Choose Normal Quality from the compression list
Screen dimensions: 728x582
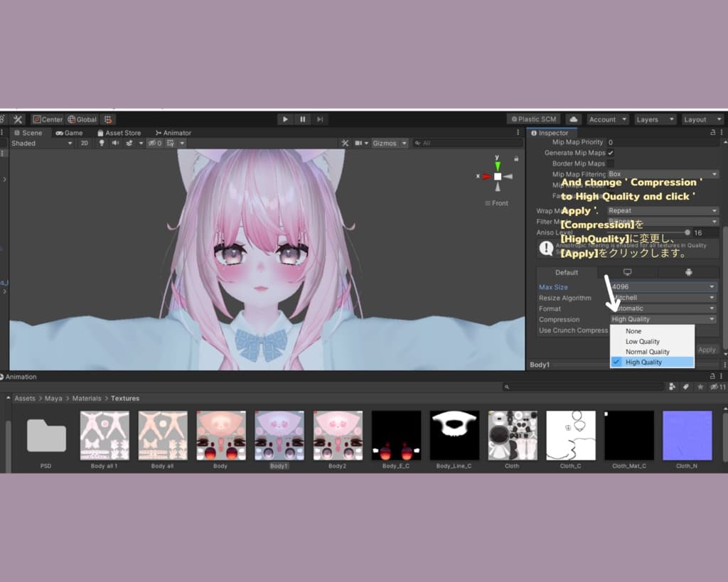point(647,352)
